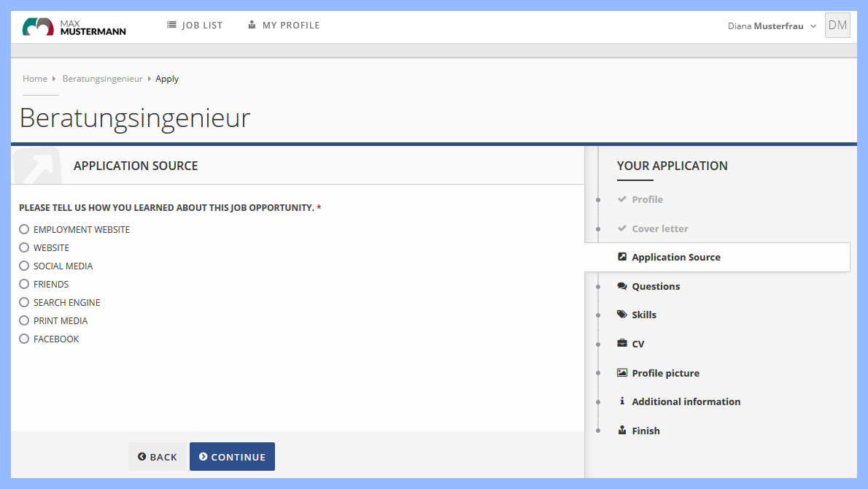Select the Employment Website radio button

pos(24,228)
